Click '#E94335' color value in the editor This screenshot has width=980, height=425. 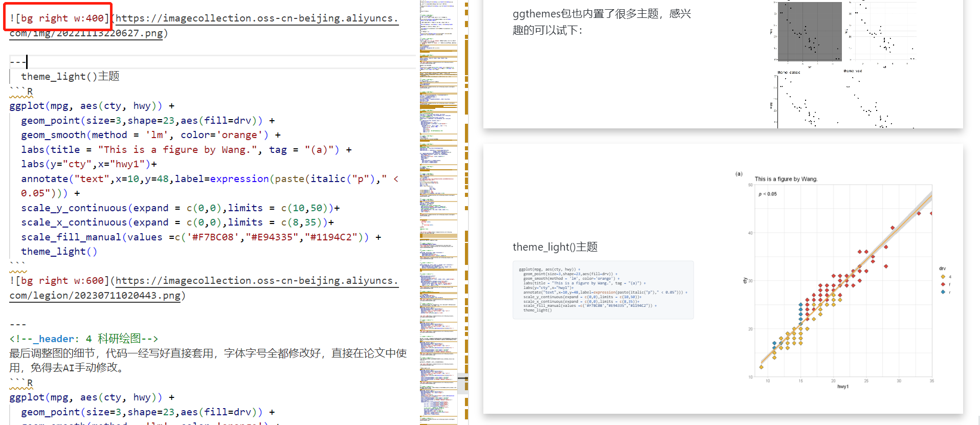[x=271, y=237]
